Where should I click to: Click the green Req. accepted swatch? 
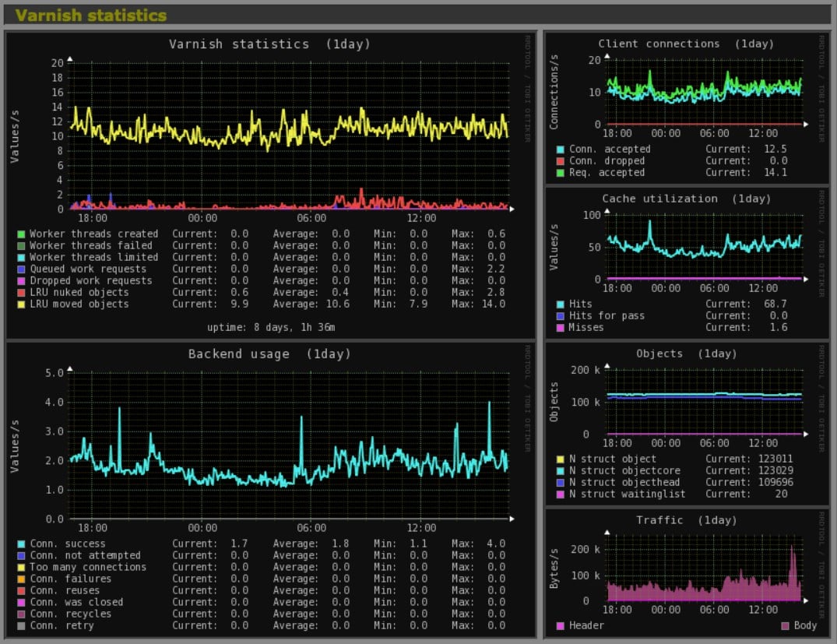point(561,173)
